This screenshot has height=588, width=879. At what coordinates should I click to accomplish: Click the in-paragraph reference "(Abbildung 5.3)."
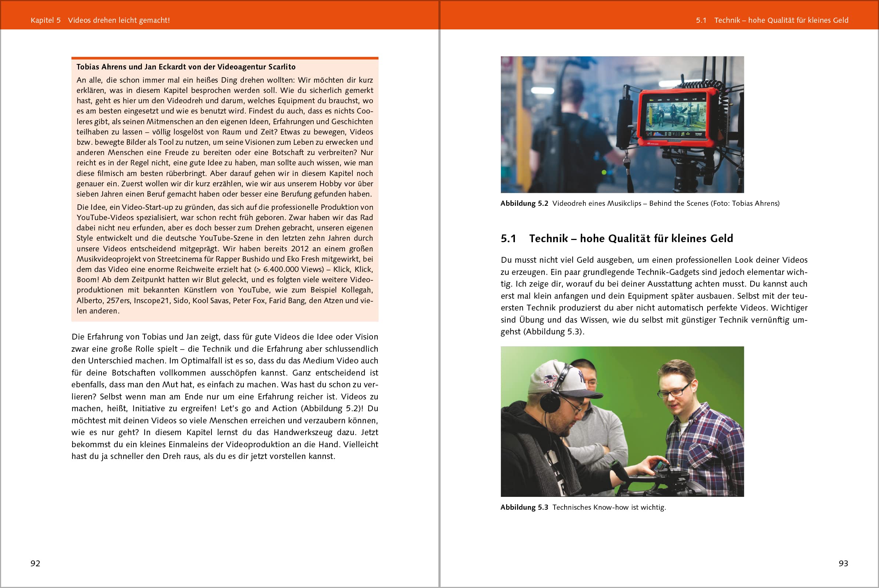555,332
